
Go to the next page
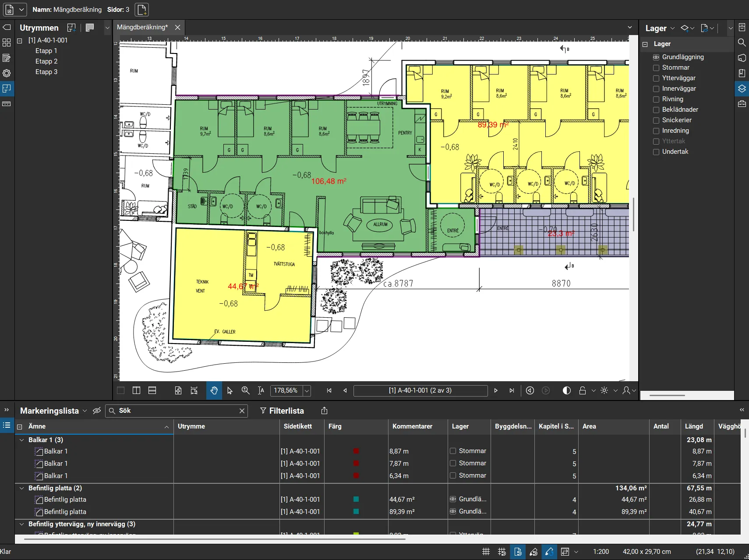pos(496,390)
